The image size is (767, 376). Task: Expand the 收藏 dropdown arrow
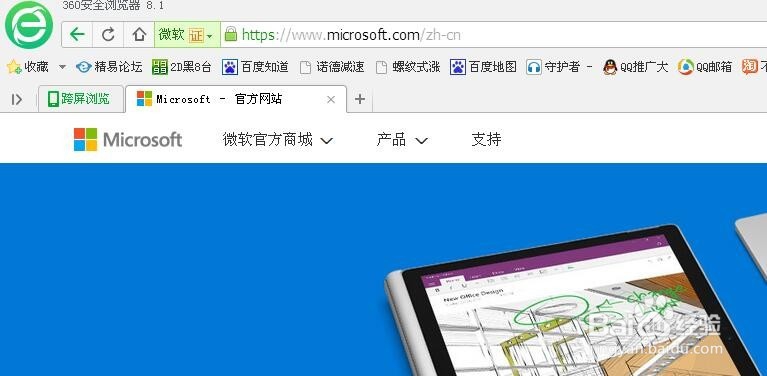tap(62, 67)
